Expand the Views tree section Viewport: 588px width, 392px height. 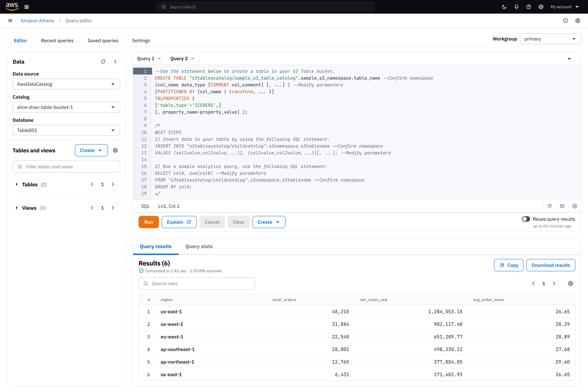(x=17, y=208)
